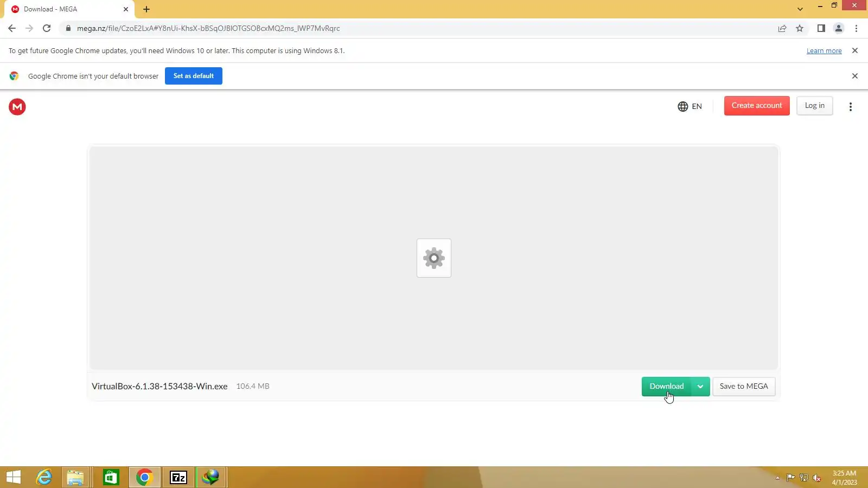Close the Download - MEGA tab

point(126,9)
